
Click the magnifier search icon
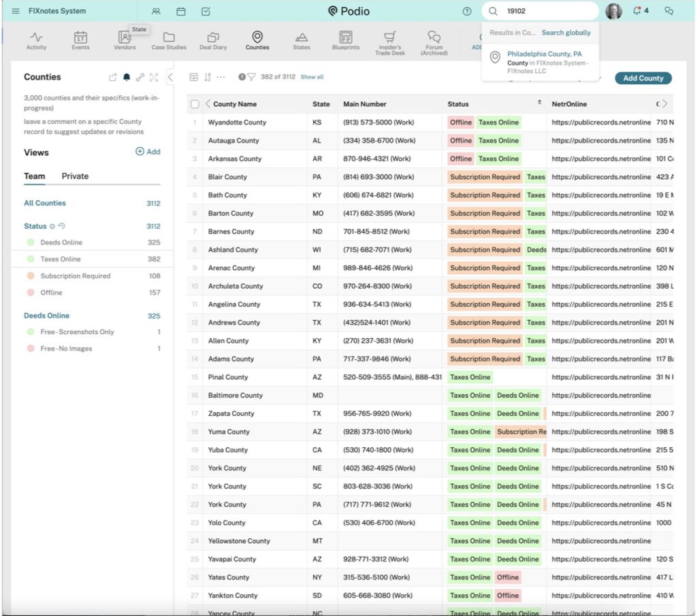493,11
